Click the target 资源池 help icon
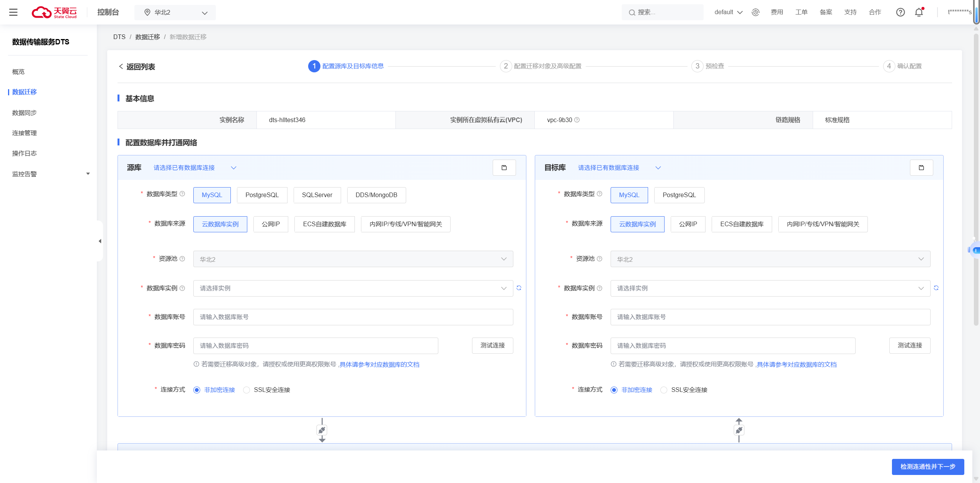Image resolution: width=980 pixels, height=483 pixels. [599, 259]
